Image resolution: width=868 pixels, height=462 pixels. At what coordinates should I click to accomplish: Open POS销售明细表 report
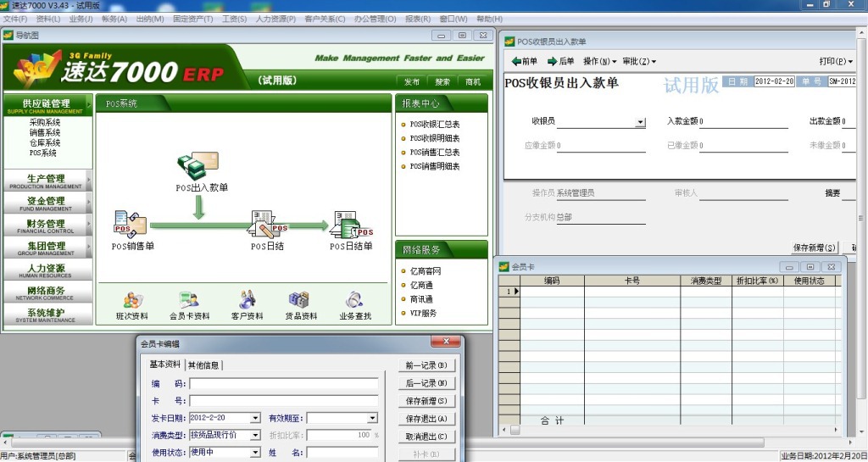[x=435, y=166]
